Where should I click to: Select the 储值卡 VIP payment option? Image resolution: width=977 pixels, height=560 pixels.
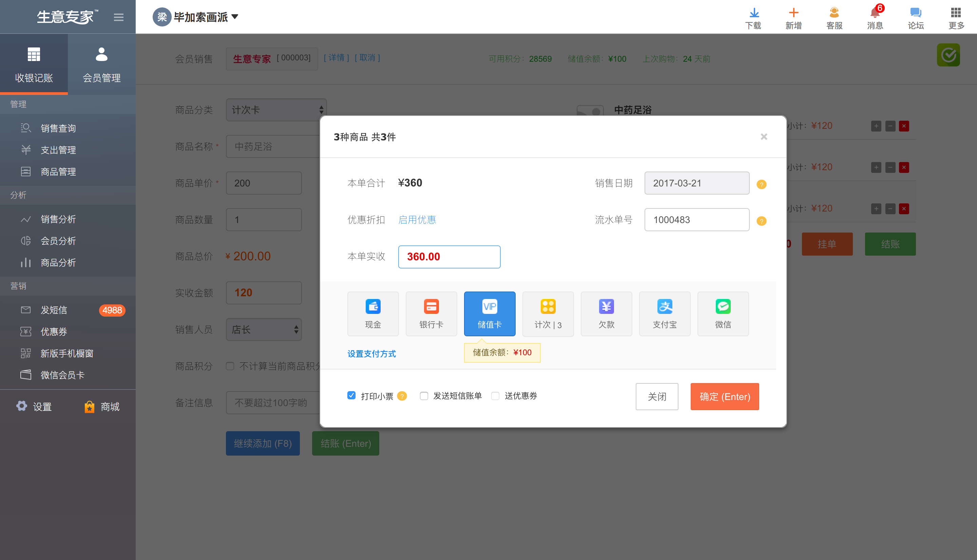click(x=489, y=313)
